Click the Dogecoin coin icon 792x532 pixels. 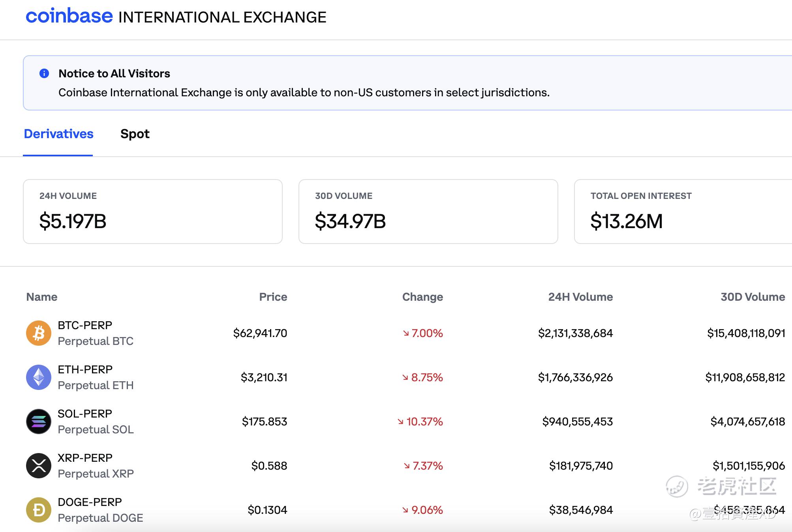(39, 510)
